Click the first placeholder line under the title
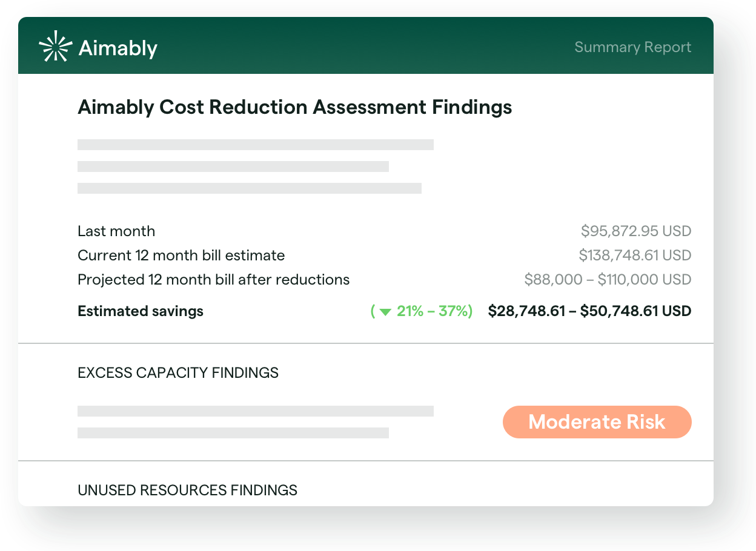 coord(256,145)
